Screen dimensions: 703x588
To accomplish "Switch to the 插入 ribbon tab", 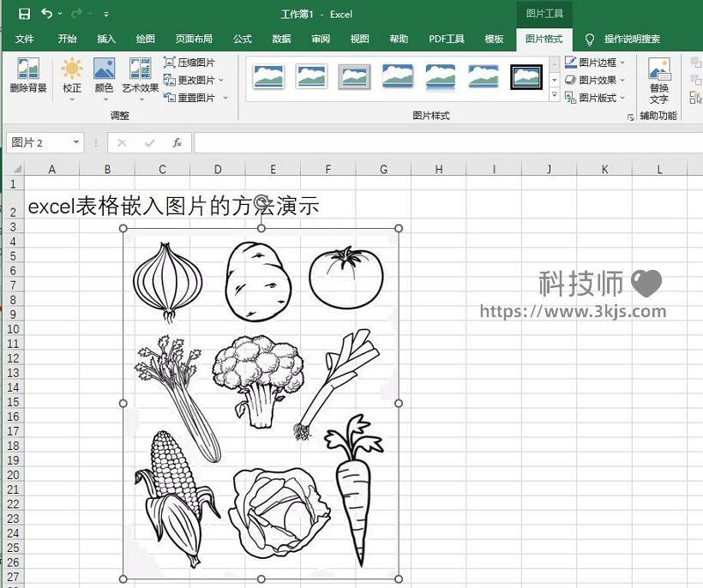I will coord(106,39).
